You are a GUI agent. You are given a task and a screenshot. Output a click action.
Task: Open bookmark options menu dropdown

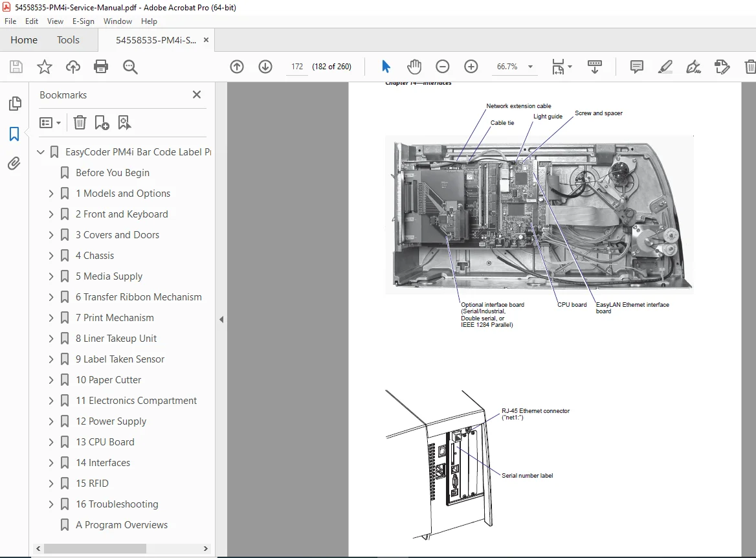[50, 122]
